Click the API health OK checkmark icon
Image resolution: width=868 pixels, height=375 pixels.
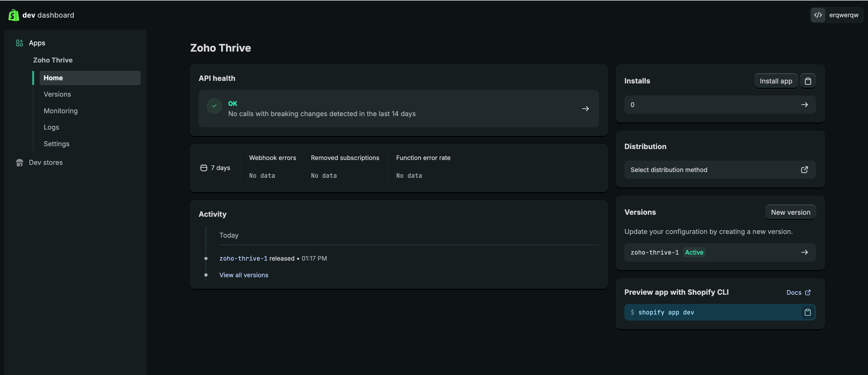(x=214, y=106)
